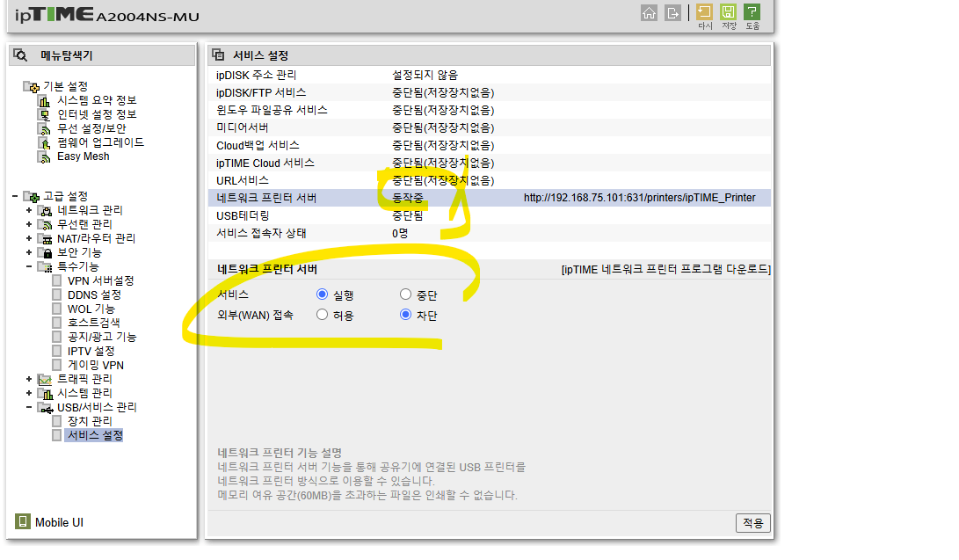
Task: Open the 도움 help icon
Action: (752, 12)
